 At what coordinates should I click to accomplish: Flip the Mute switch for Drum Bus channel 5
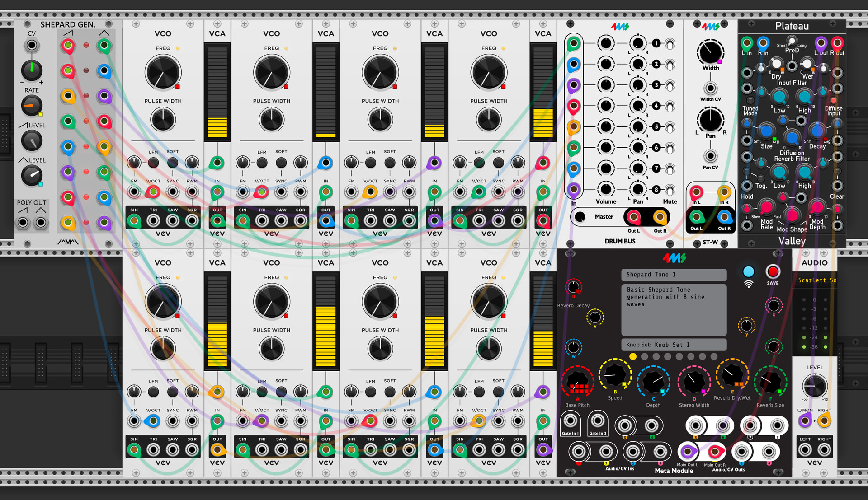click(670, 127)
